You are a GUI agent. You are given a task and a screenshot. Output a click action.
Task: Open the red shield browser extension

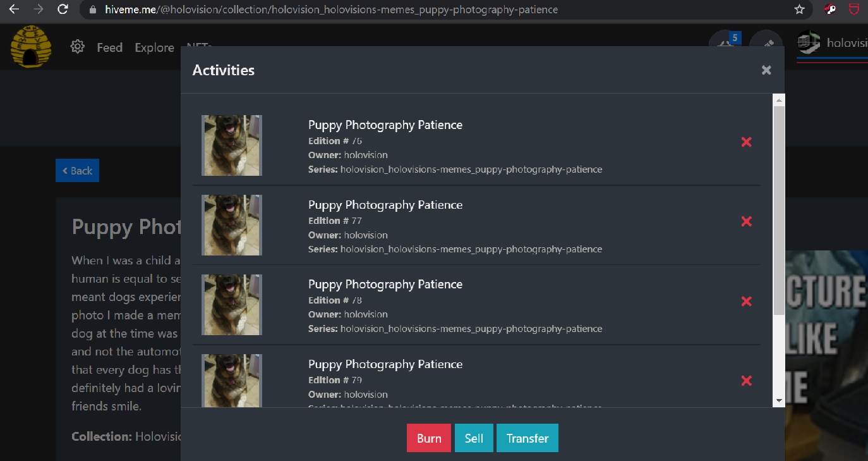(x=853, y=9)
